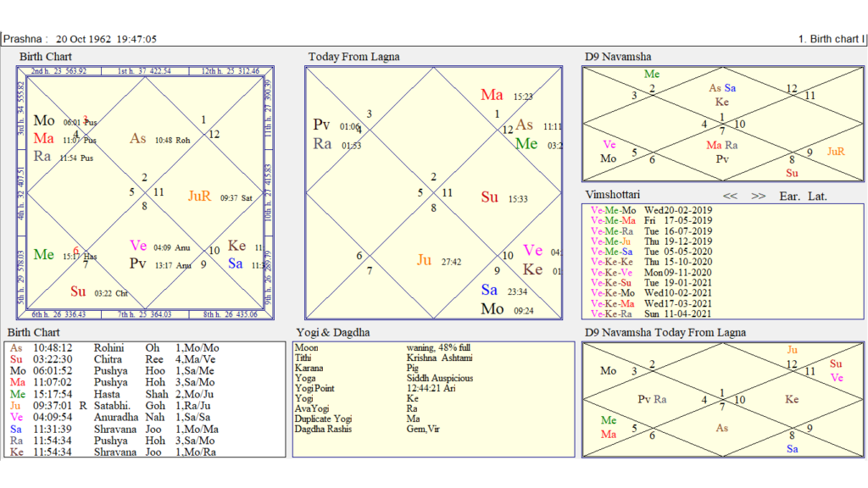Screen dimensions: 868x488
Task: Click the Mo 06:01:52 Pushya table row
Action: click(113, 371)
